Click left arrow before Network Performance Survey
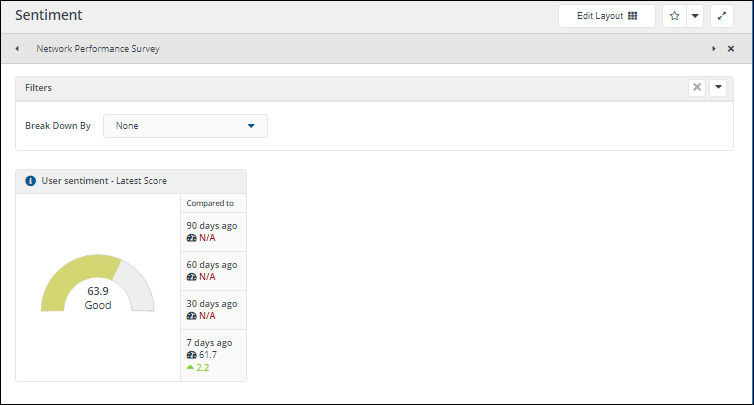Viewport: 754px width, 405px height. pos(17,48)
